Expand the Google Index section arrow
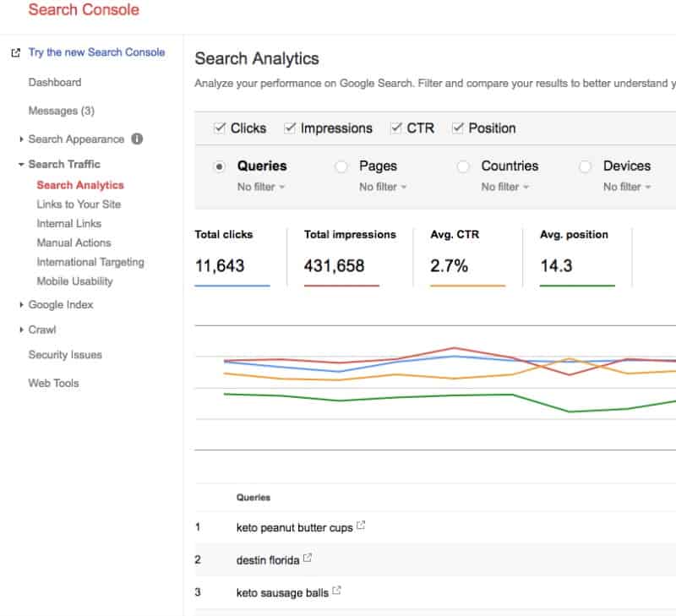 tap(21, 305)
